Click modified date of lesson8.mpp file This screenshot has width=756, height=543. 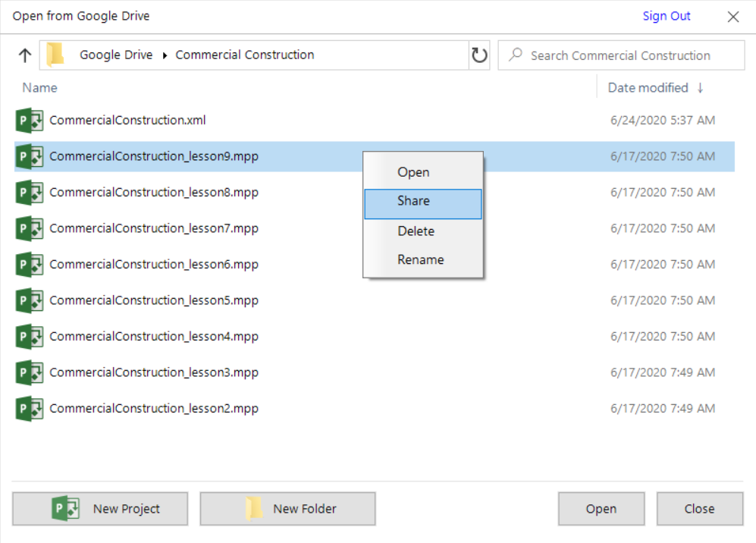coord(663,193)
